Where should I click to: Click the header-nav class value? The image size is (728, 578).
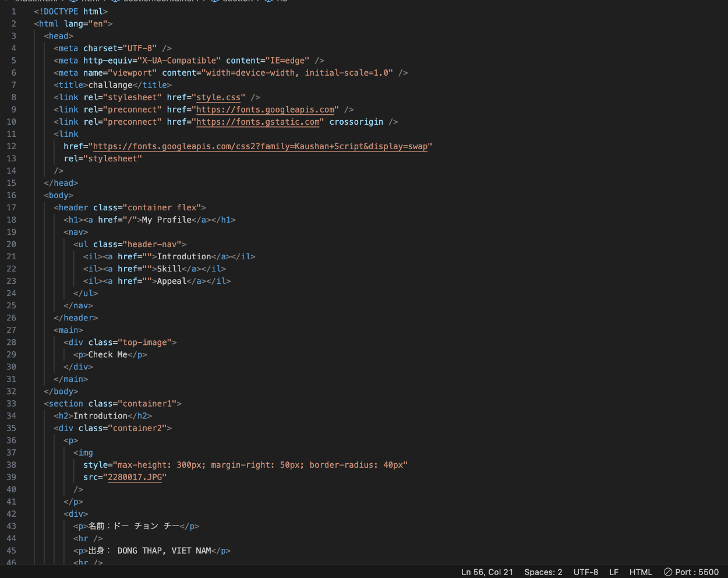(x=152, y=244)
